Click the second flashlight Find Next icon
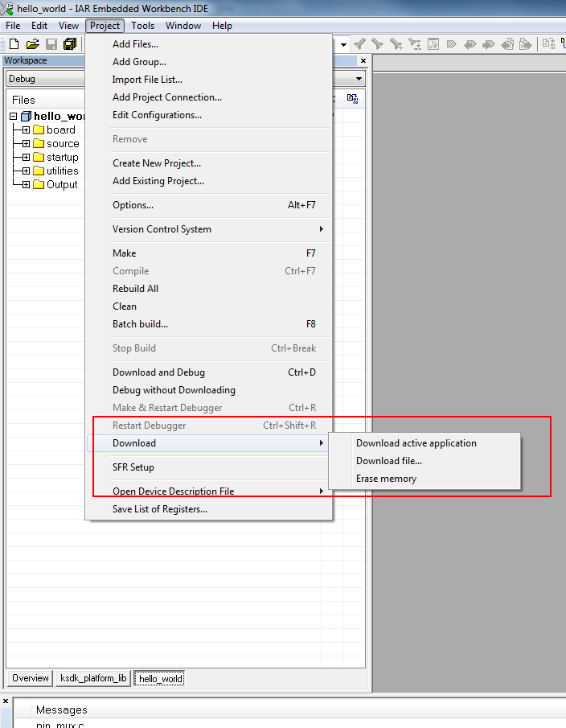 (377, 44)
